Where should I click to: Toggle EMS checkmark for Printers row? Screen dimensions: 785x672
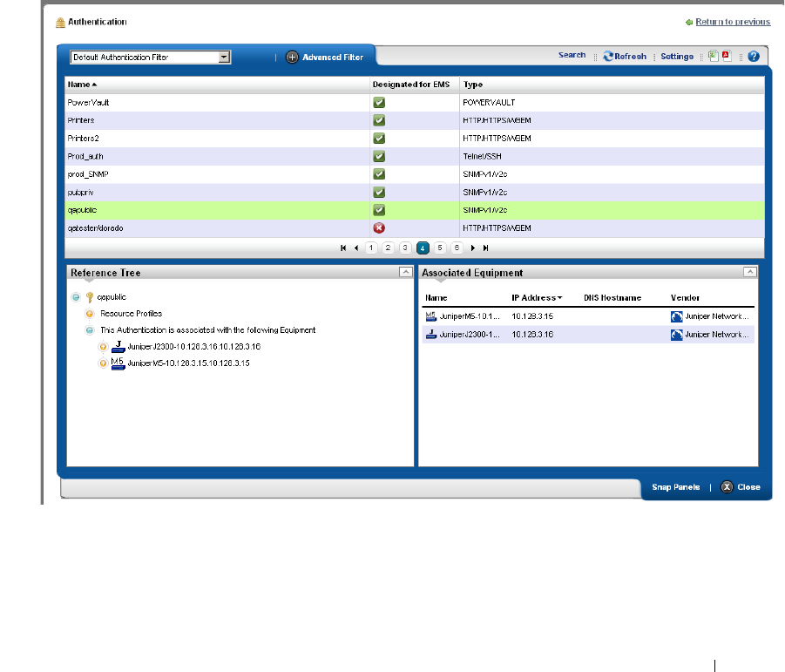[379, 120]
